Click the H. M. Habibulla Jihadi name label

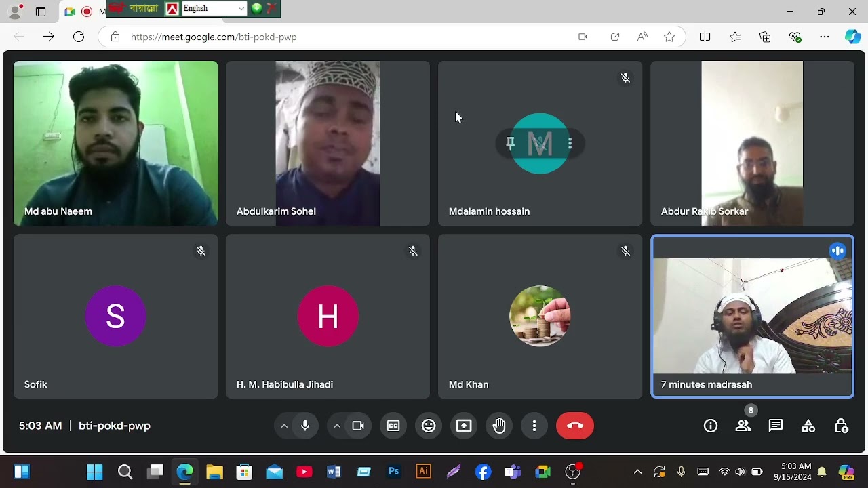(x=285, y=384)
